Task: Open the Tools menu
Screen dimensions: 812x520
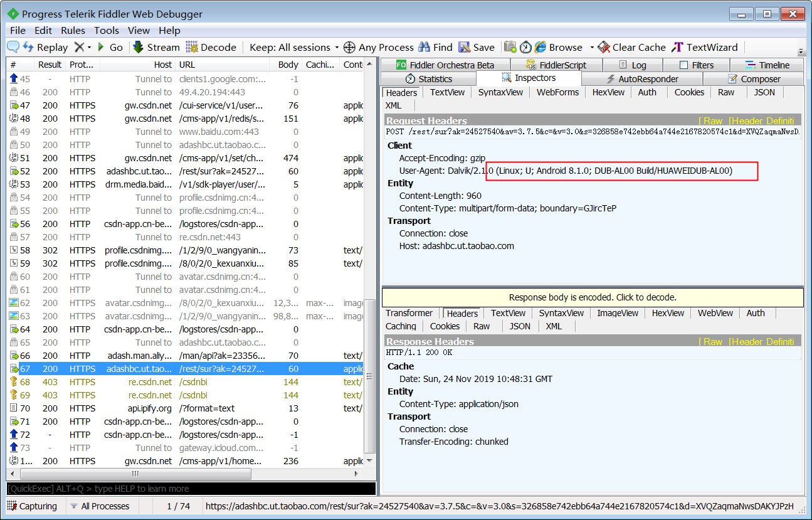Action: coord(107,30)
